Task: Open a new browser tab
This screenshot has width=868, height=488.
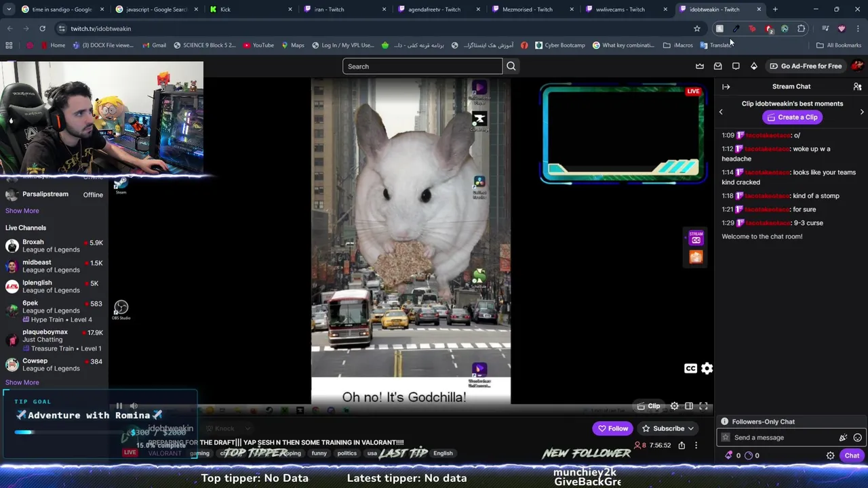Action: coord(775,9)
